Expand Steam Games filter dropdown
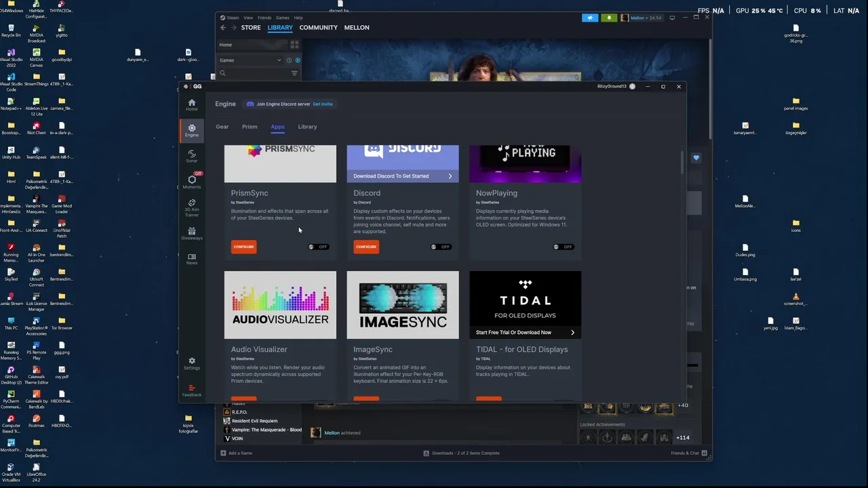Image resolution: width=868 pixels, height=488 pixels. 279,60
